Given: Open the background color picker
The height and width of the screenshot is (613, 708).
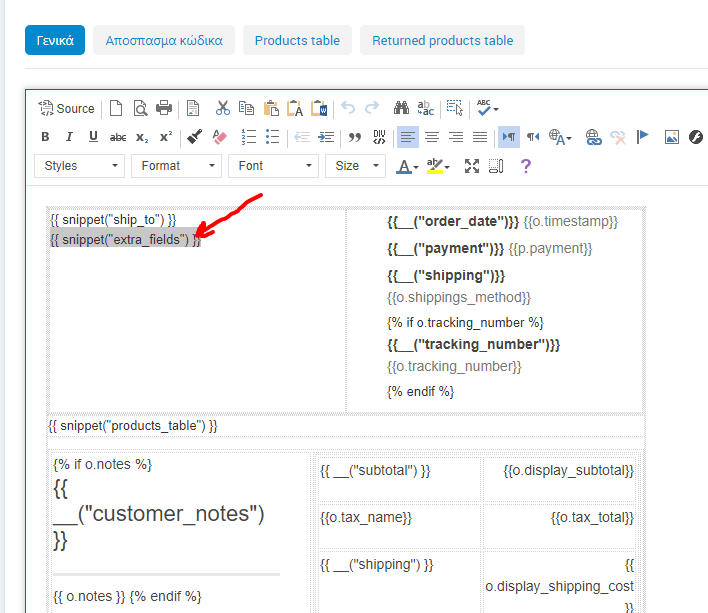Looking at the screenshot, I should [438, 166].
